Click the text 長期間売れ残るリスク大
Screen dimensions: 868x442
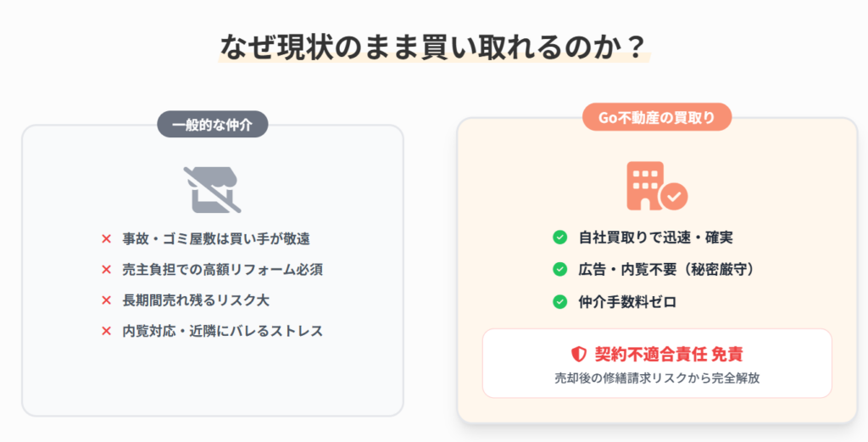click(196, 300)
